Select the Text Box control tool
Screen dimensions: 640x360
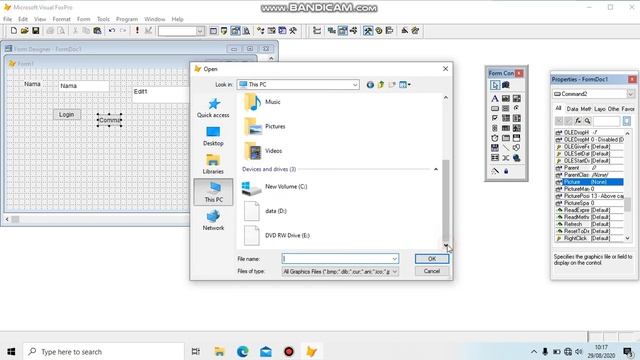click(506, 98)
